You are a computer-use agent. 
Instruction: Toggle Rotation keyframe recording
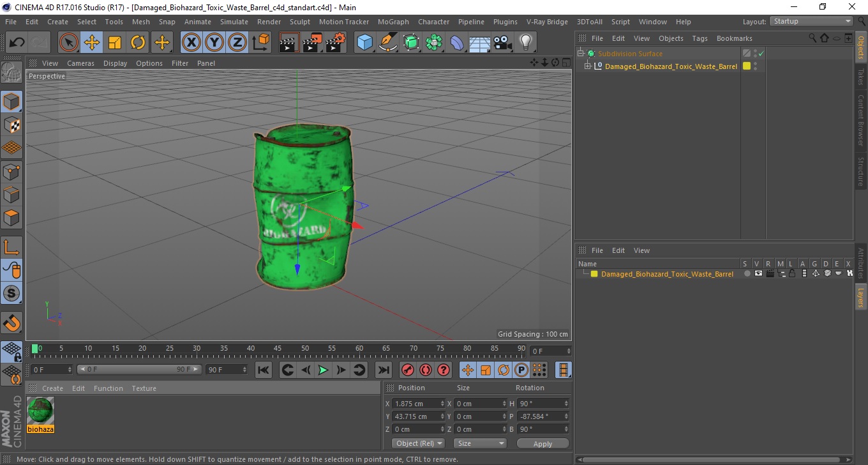tap(504, 370)
